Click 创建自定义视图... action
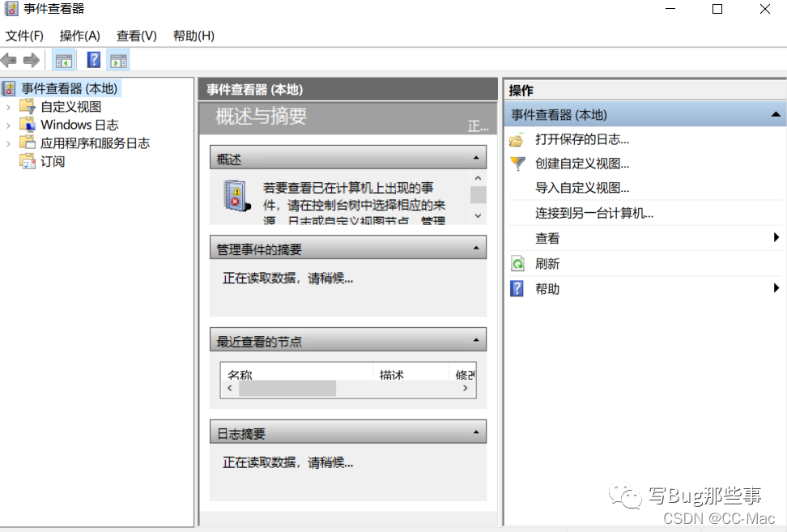Screen dimensions: 787x532 (x=581, y=164)
